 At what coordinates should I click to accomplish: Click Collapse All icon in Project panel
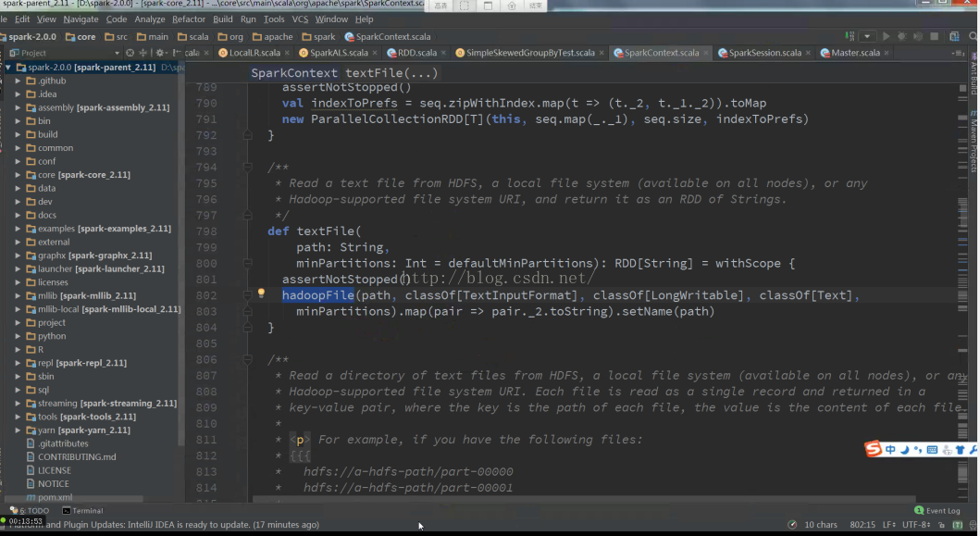tap(143, 53)
